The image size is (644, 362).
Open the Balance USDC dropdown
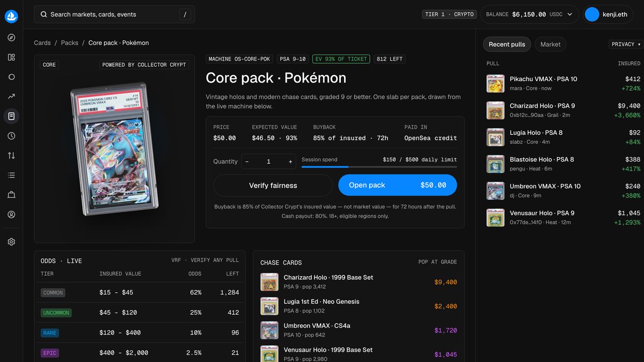[529, 14]
